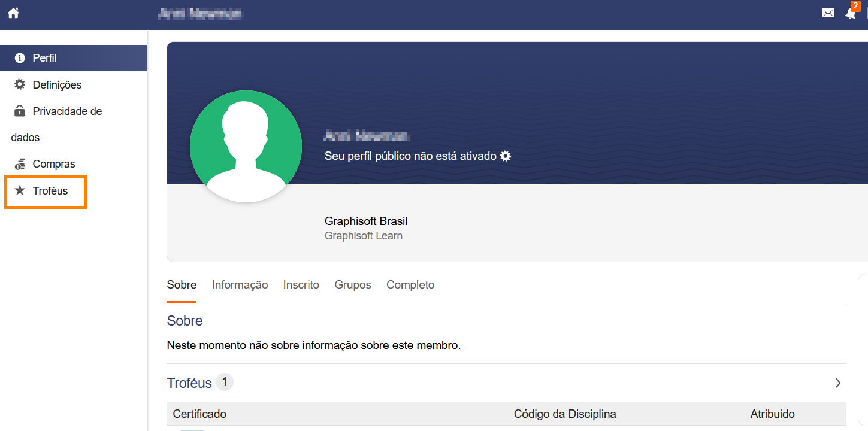Click the Atribuido column header
The width and height of the screenshot is (868, 431).
(x=773, y=414)
